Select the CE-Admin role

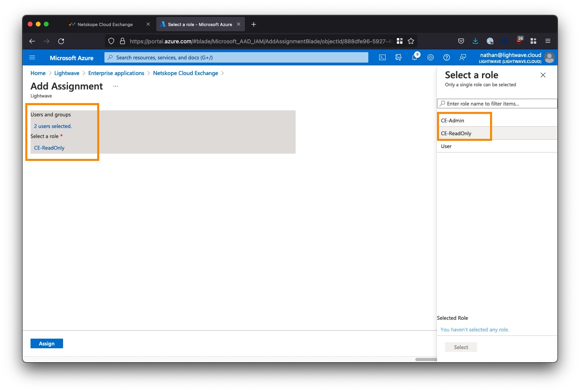pos(453,120)
